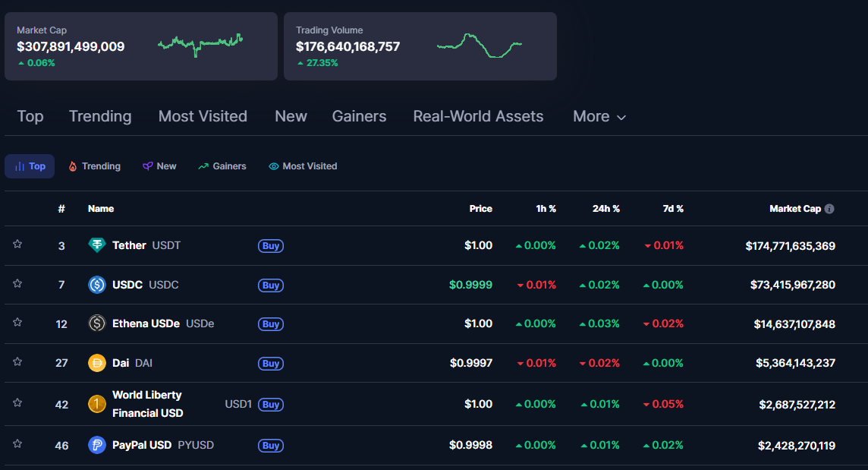Image resolution: width=868 pixels, height=470 pixels.
Task: Open the USDC name link
Action: click(145, 284)
